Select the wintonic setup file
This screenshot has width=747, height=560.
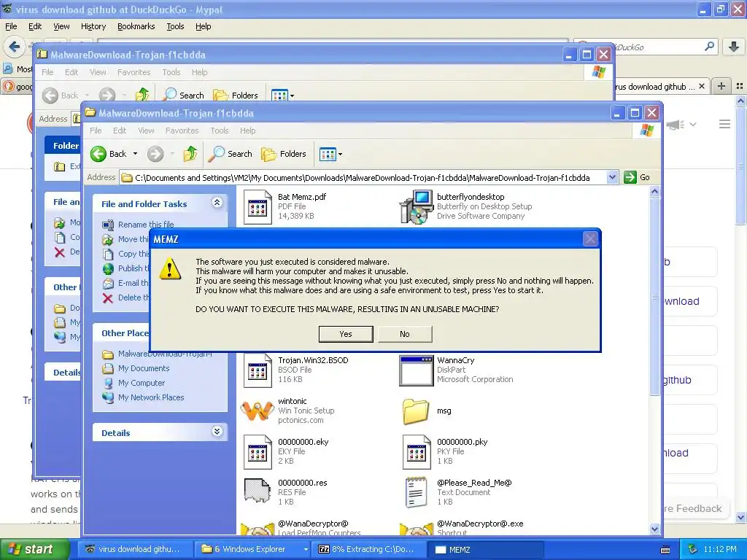[x=287, y=411]
